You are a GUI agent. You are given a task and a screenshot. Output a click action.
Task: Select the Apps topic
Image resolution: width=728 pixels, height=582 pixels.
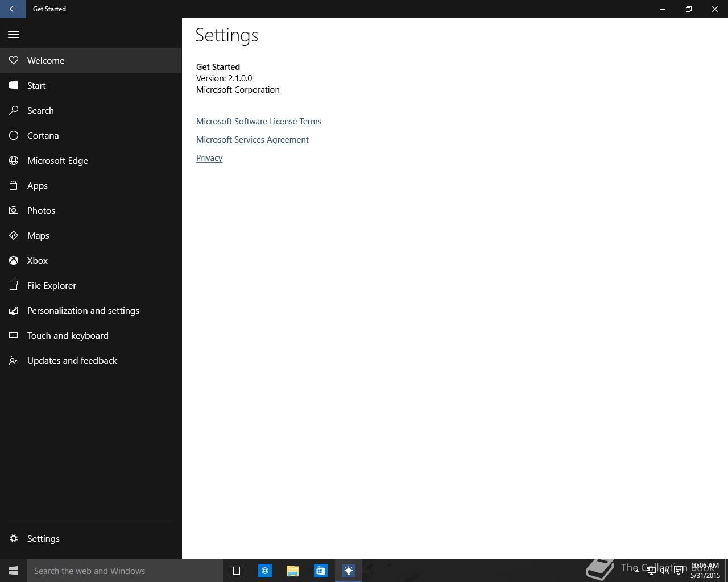(x=91, y=185)
